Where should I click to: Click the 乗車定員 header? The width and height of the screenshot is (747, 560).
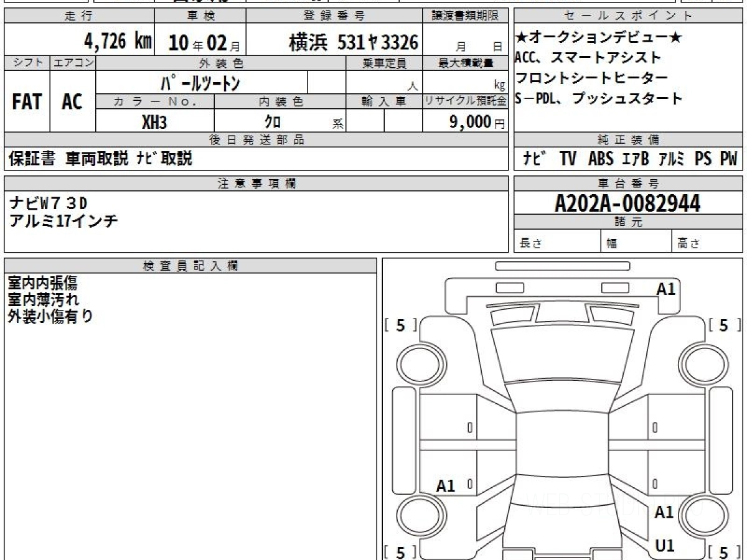[x=384, y=63]
